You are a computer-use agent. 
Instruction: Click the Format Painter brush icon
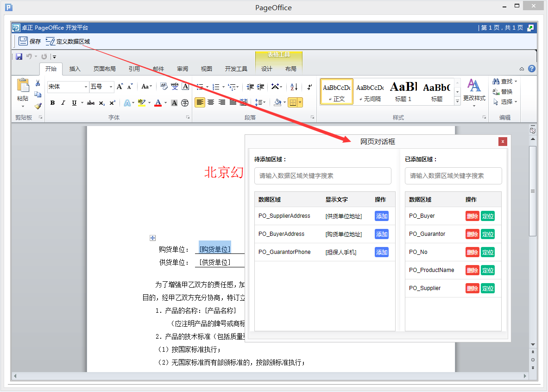pos(38,106)
